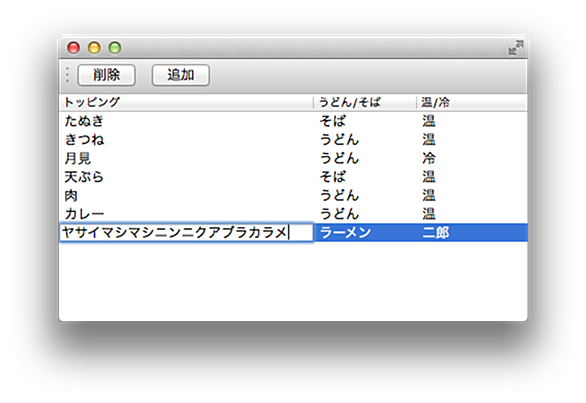Minimize the window with the yellow button
Viewport: 586px width, 403px height.
point(94,48)
